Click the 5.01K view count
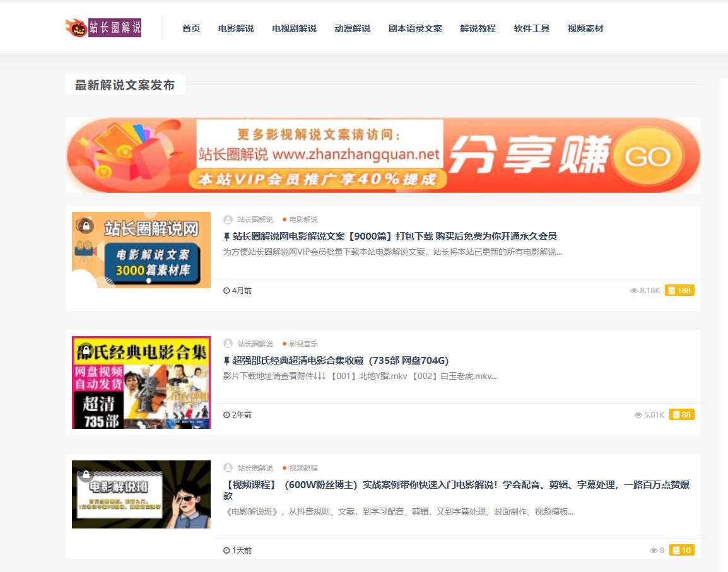 654,414
